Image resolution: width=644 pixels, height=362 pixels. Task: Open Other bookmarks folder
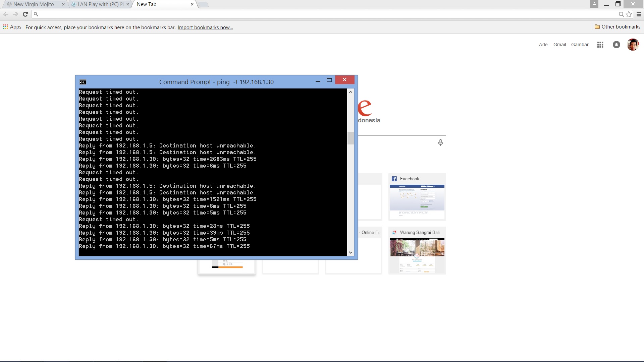click(617, 27)
